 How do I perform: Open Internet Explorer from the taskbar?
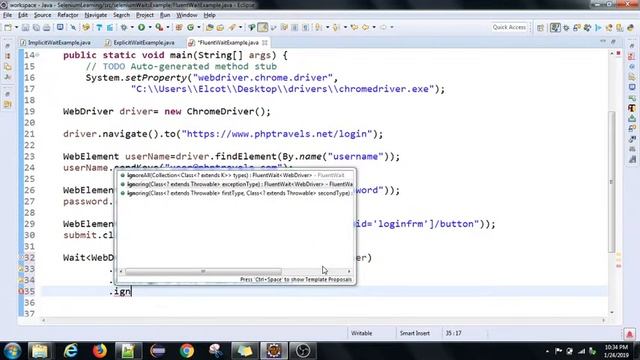pos(70,351)
